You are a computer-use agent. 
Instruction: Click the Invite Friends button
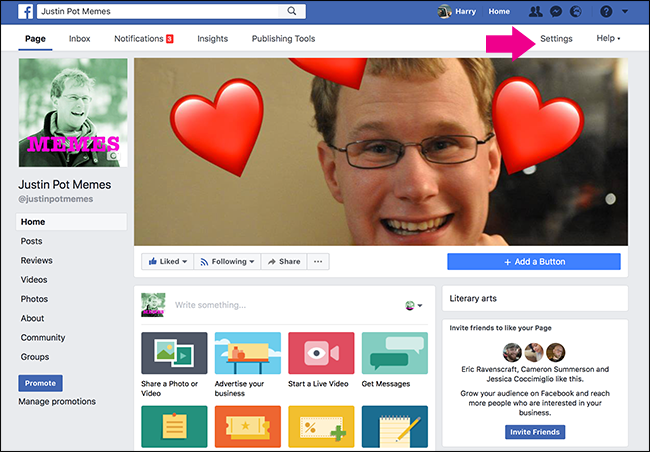535,432
